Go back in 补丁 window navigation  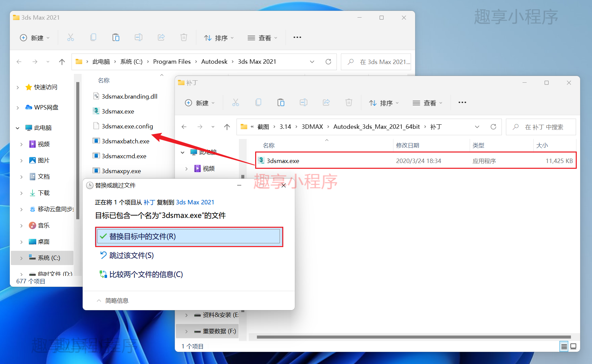tap(184, 127)
